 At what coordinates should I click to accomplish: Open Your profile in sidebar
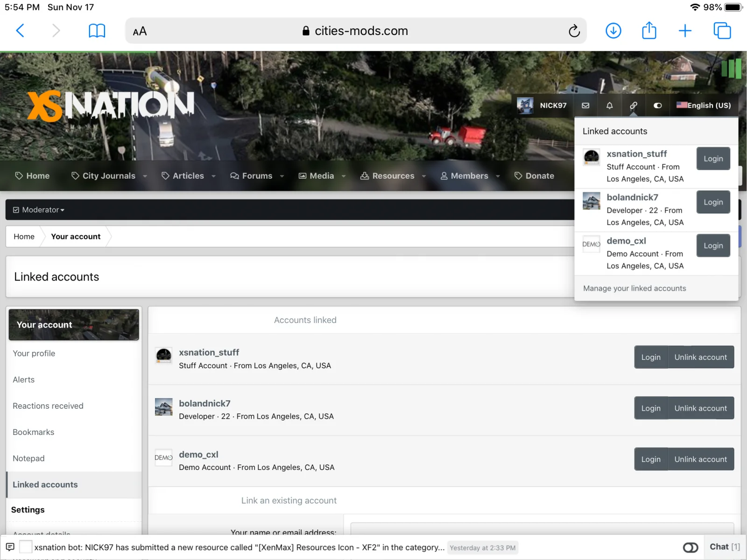click(x=74, y=353)
